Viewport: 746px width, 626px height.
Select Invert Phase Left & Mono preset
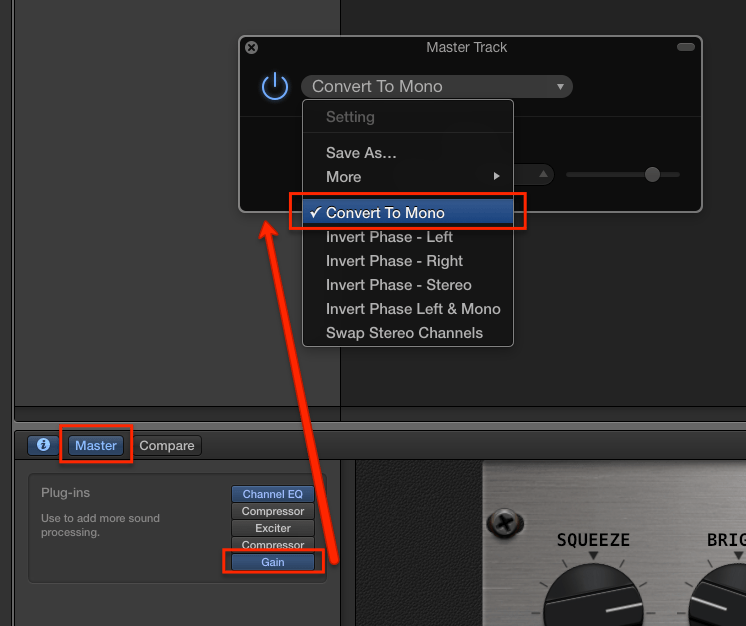tap(408, 309)
